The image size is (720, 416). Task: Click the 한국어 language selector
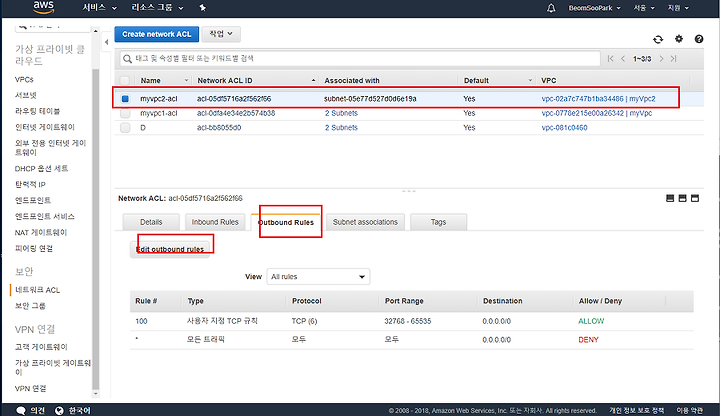pos(79,410)
